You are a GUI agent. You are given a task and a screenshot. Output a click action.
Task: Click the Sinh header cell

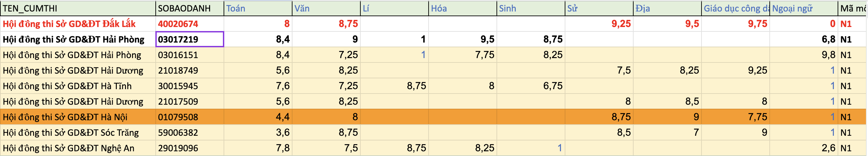531,8
